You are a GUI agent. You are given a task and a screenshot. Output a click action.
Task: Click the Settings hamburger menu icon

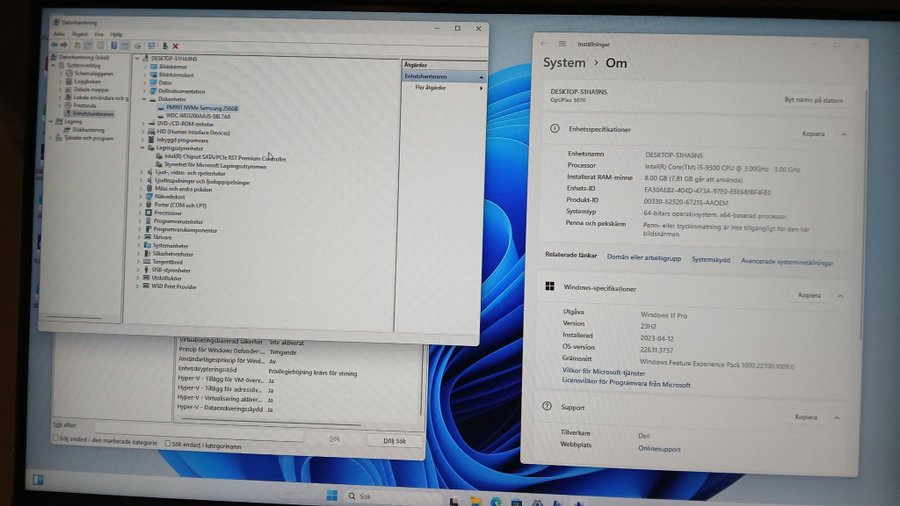coord(566,43)
